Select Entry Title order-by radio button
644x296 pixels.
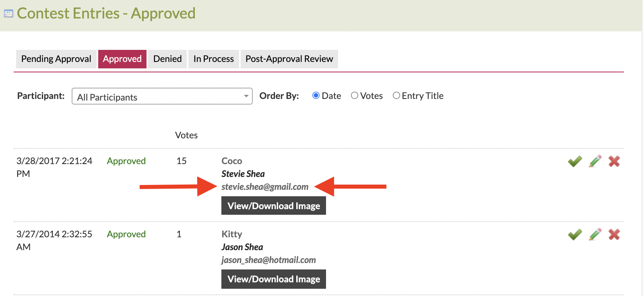click(396, 96)
